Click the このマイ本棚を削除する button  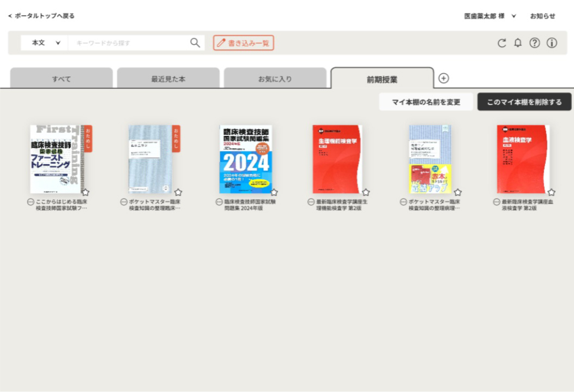coord(524,102)
